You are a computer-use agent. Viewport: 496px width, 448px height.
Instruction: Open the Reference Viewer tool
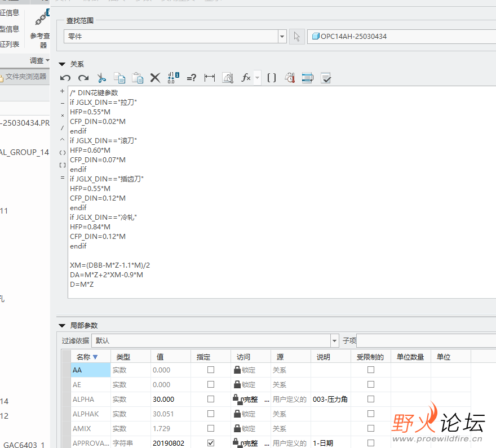tap(41, 28)
